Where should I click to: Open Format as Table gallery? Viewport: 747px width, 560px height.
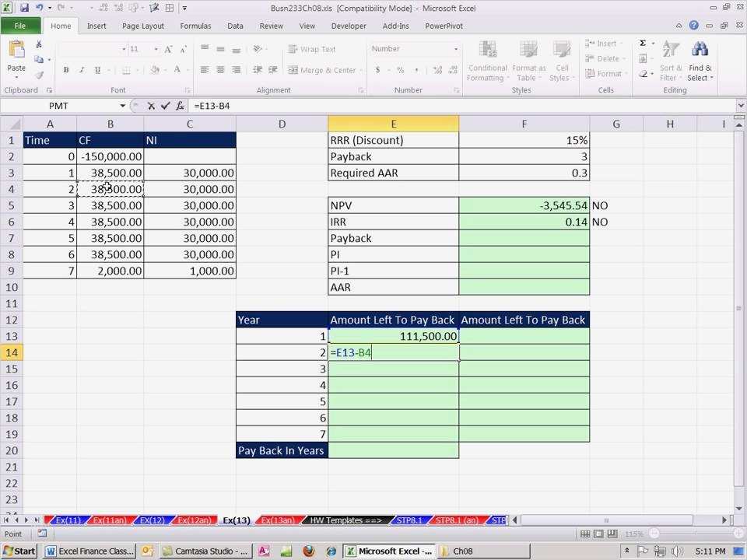528,61
